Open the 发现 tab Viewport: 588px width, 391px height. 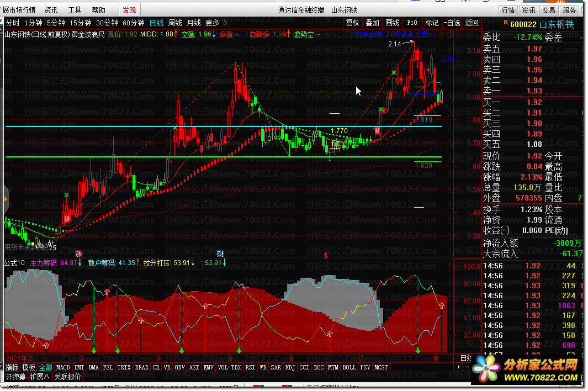129,10
